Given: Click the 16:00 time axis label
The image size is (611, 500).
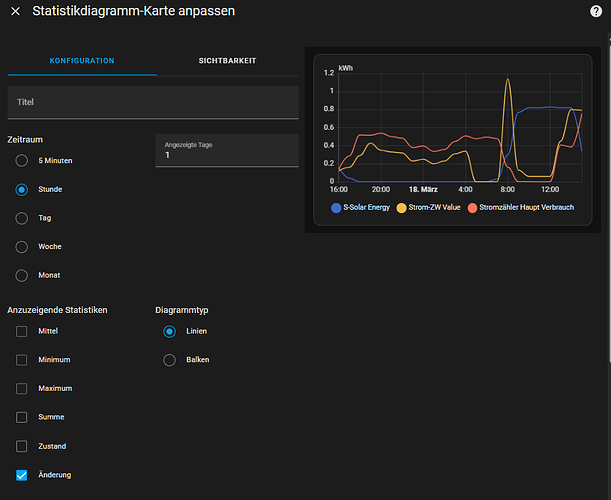Looking at the screenshot, I should pos(339,189).
